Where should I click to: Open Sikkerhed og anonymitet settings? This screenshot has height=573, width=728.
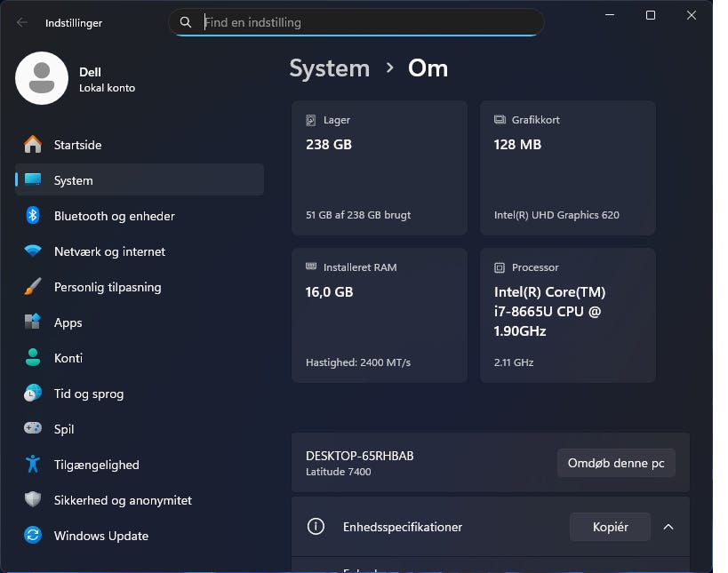coord(123,500)
